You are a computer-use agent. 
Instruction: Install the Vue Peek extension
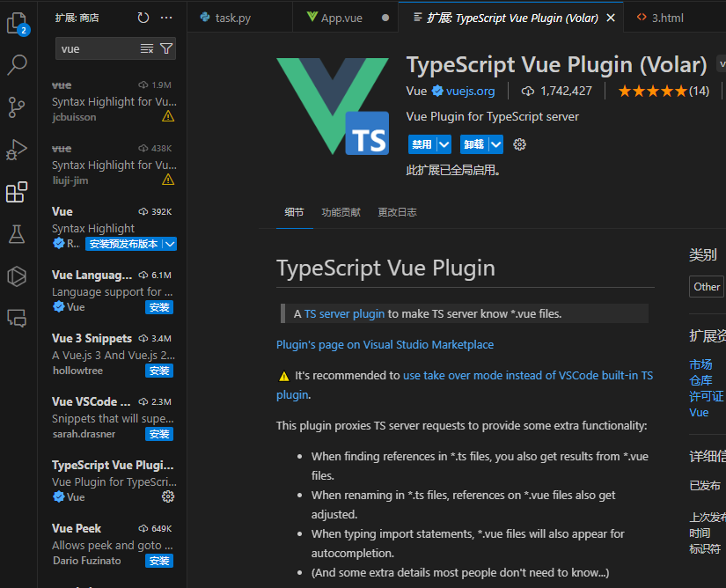[159, 561]
